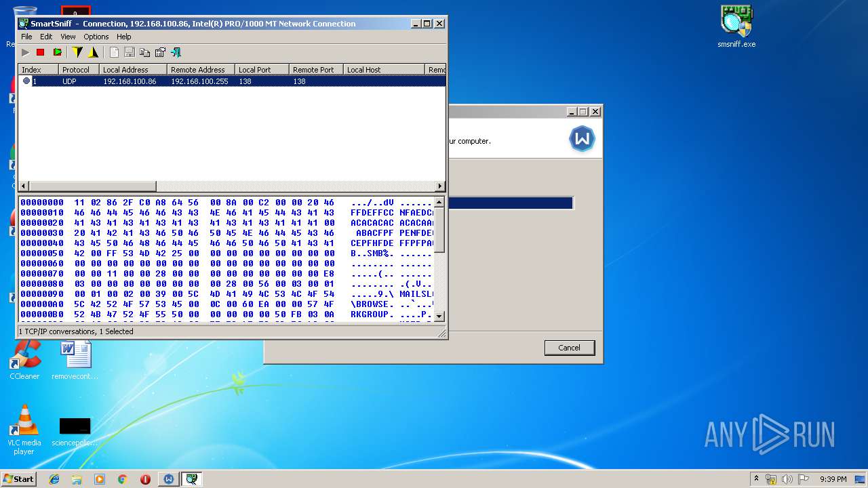
Task: Sort by the Local Address column header
Action: [x=133, y=70]
